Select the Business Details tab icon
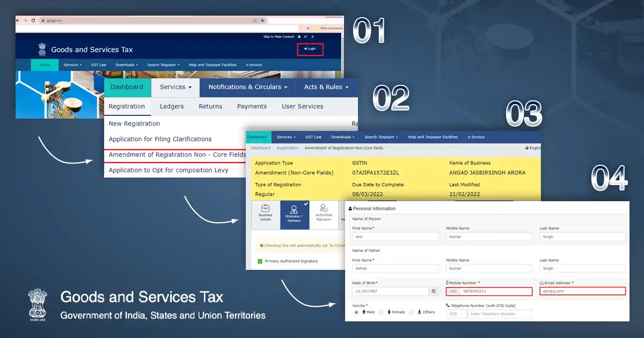Viewport: 644px width, 338px height. pyautogui.click(x=265, y=209)
